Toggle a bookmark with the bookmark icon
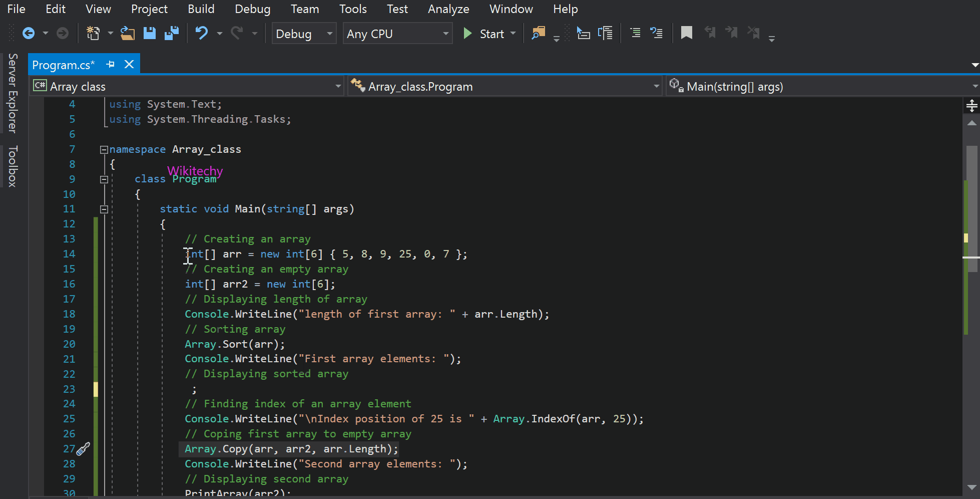The width and height of the screenshot is (980, 499). point(687,33)
